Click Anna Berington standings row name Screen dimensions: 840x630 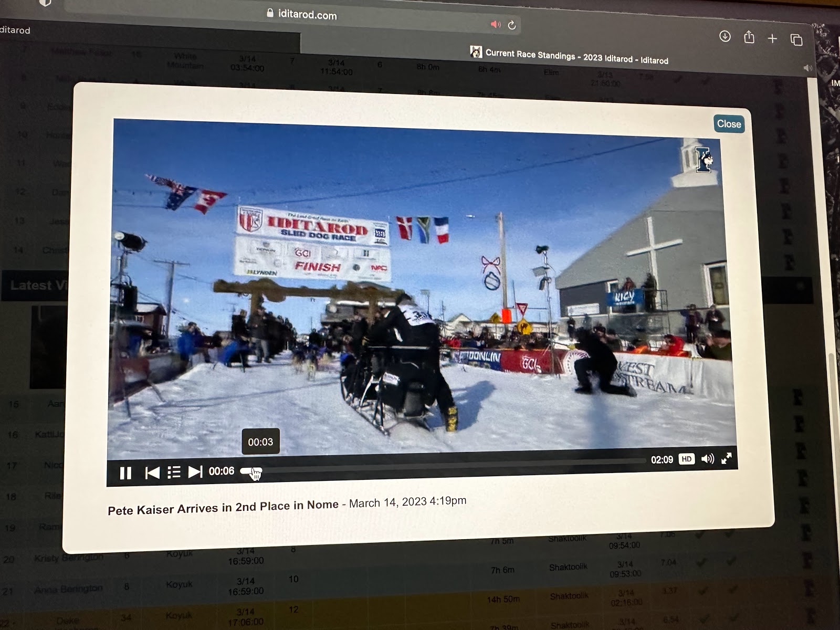[x=68, y=589]
